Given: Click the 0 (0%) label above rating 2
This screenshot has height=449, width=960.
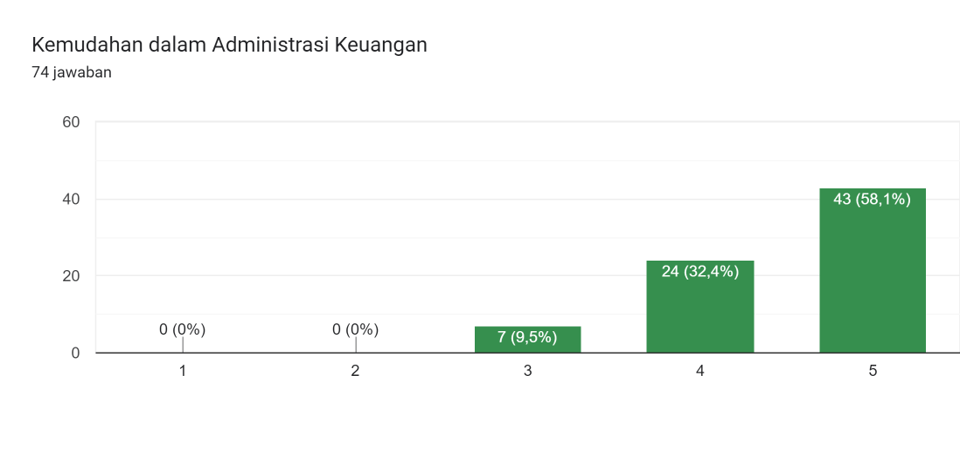Looking at the screenshot, I should (x=355, y=329).
